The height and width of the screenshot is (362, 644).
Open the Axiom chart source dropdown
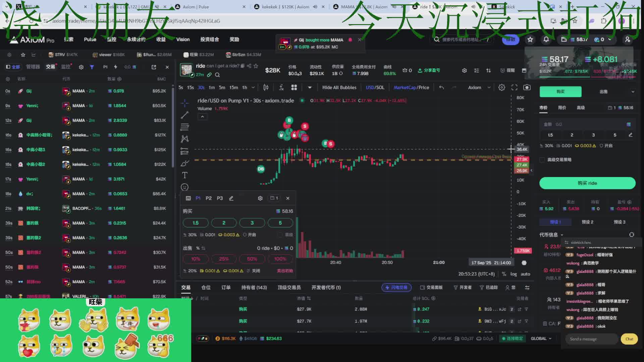(x=479, y=87)
